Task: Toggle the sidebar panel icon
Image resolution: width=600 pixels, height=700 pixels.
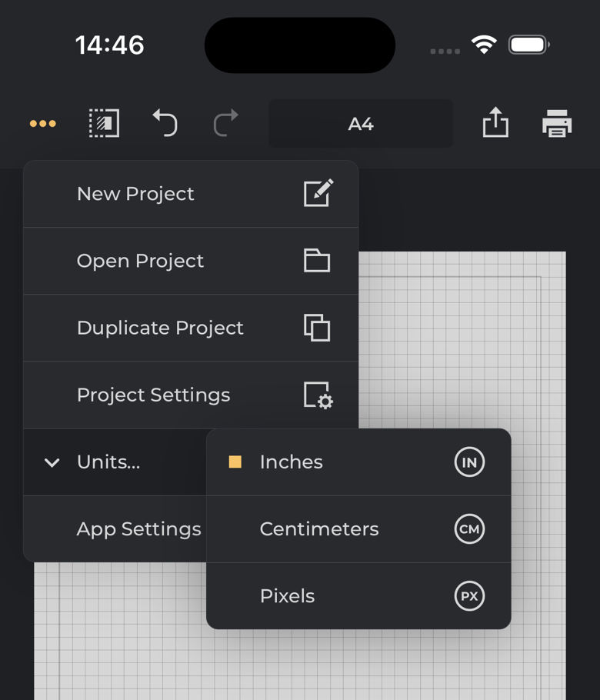Action: (x=104, y=123)
